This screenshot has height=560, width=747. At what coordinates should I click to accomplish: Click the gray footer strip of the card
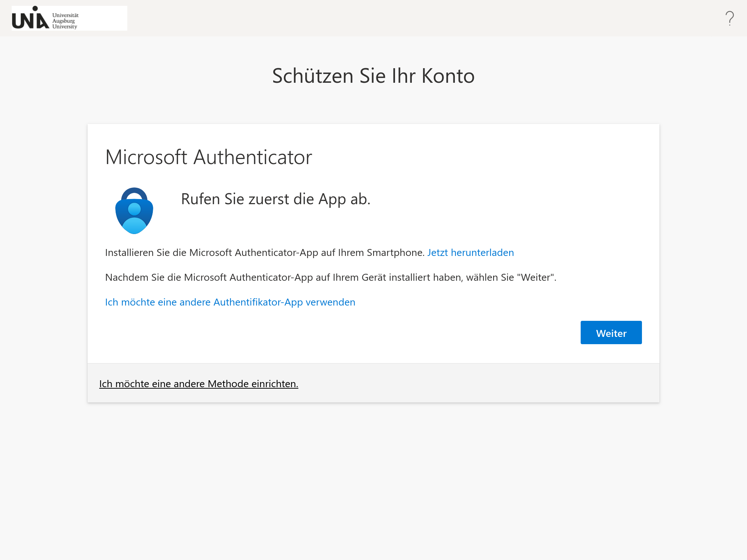tap(474, 384)
